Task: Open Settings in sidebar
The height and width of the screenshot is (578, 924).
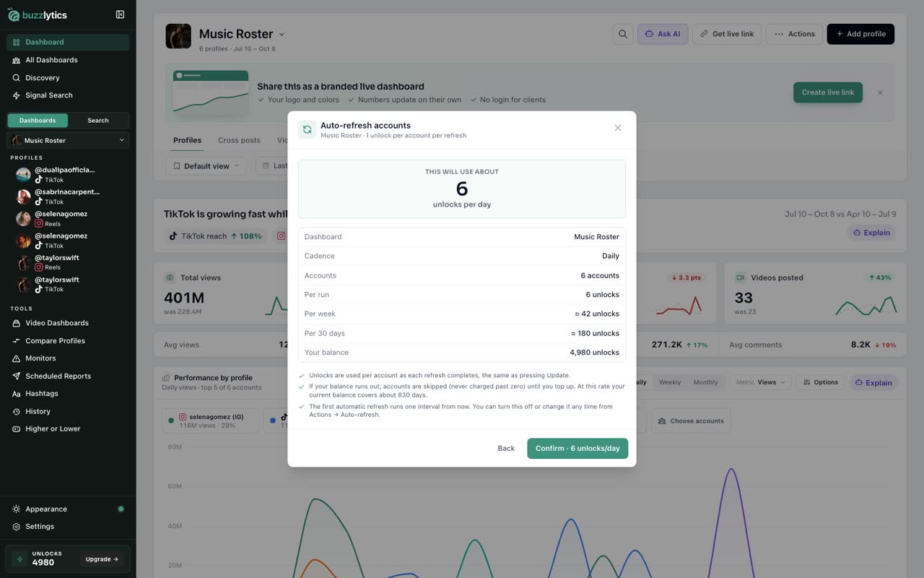Action: click(68, 527)
